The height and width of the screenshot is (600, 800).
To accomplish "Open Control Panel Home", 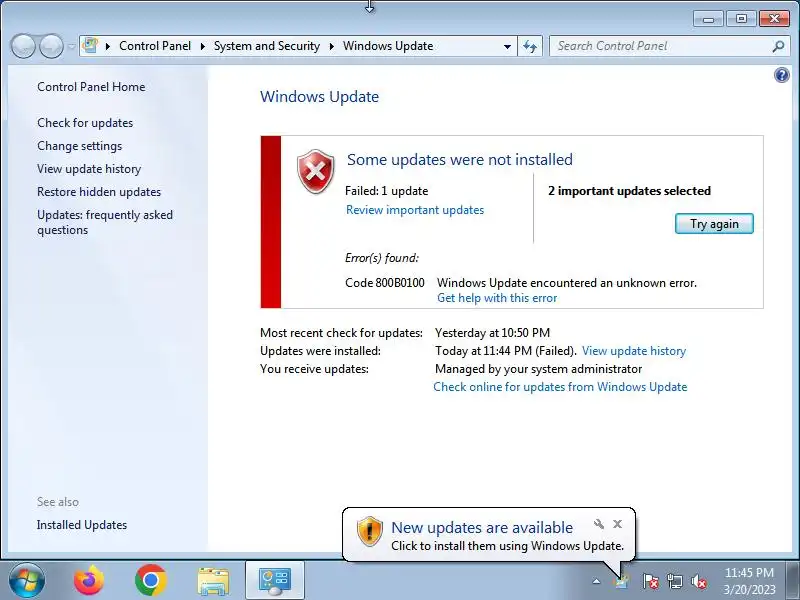I will click(x=91, y=87).
